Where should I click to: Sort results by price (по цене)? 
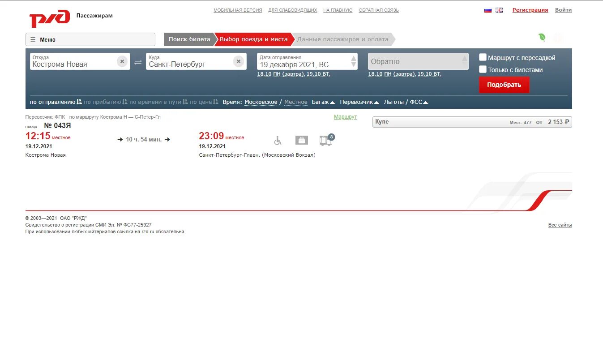[x=204, y=102]
